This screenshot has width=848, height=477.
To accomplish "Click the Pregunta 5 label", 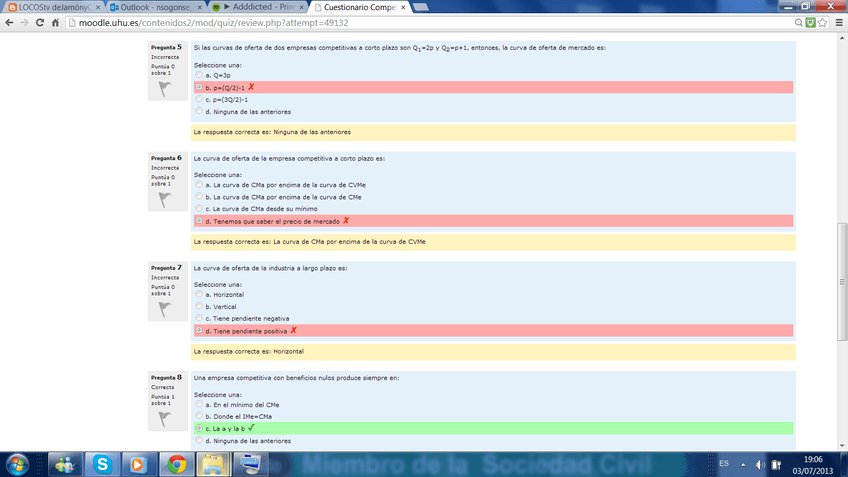I will (x=166, y=47).
